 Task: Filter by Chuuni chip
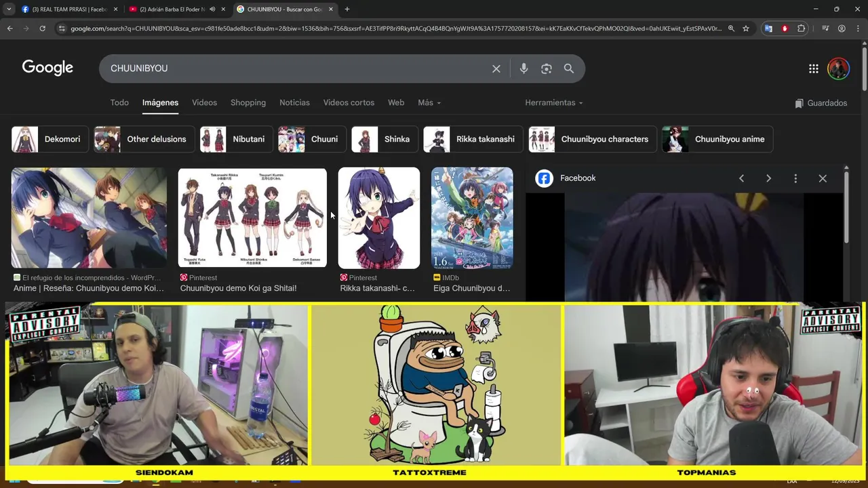pos(313,139)
